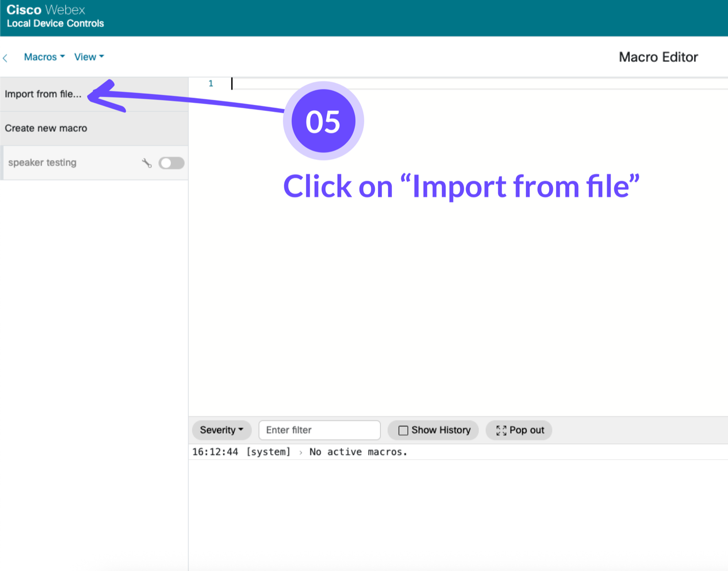Click the Pop out button
Screen dimensions: 728x571
click(519, 430)
